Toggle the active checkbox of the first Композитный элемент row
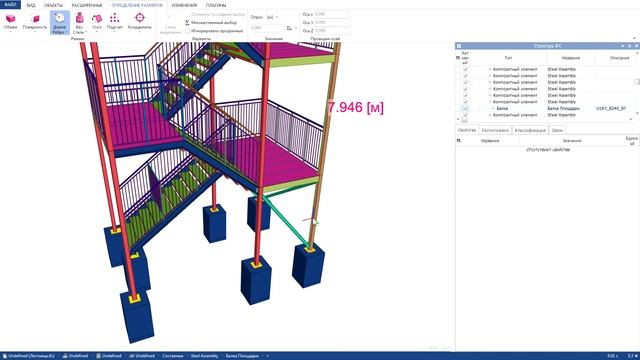The width and height of the screenshot is (640, 360). click(465, 69)
